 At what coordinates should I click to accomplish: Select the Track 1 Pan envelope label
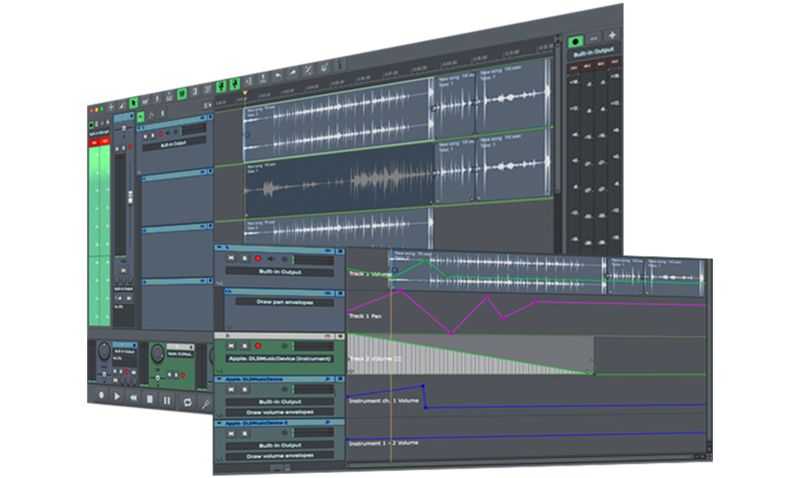pos(365,316)
